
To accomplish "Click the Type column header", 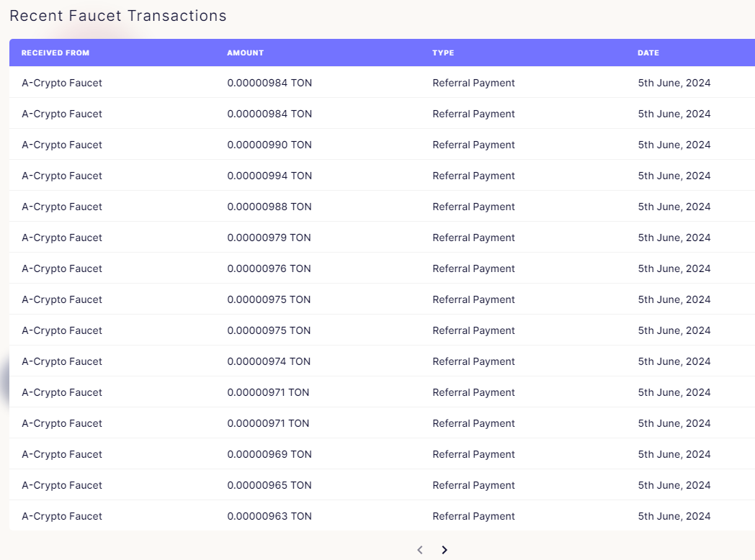I will coord(443,53).
